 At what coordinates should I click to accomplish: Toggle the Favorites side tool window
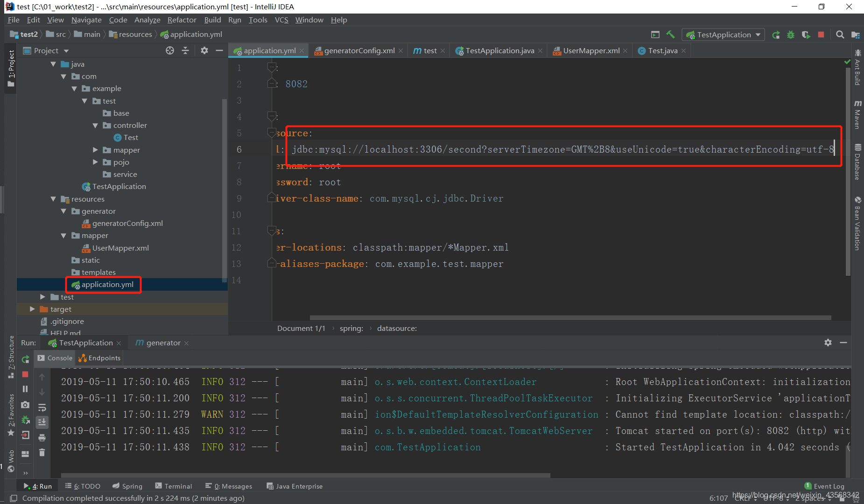point(11,415)
